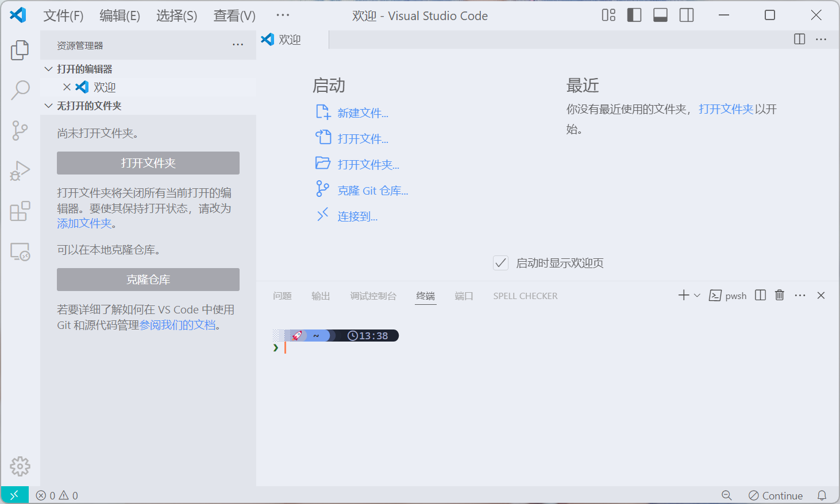This screenshot has height=504, width=840.
Task: Click the remote window status bar icon
Action: (x=14, y=495)
